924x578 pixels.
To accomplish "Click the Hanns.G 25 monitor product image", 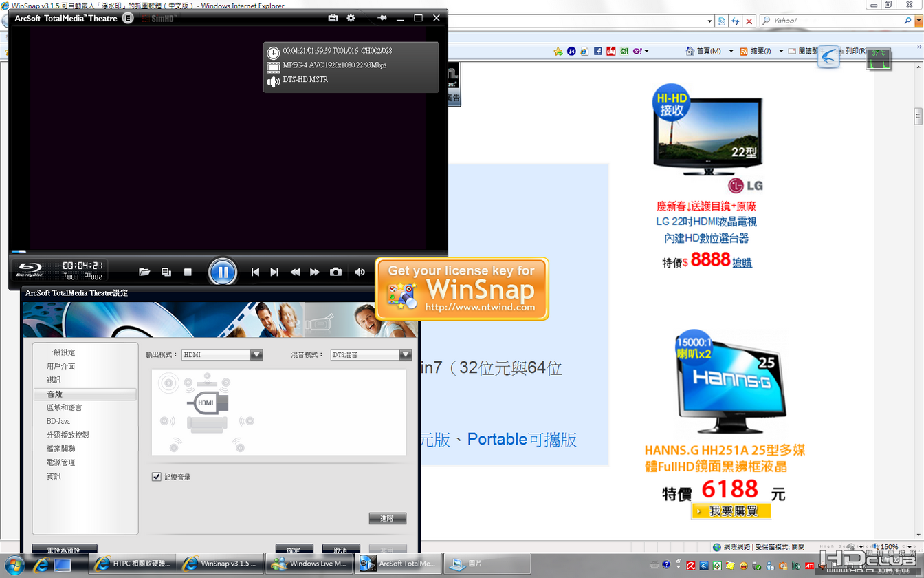I will pyautogui.click(x=731, y=383).
